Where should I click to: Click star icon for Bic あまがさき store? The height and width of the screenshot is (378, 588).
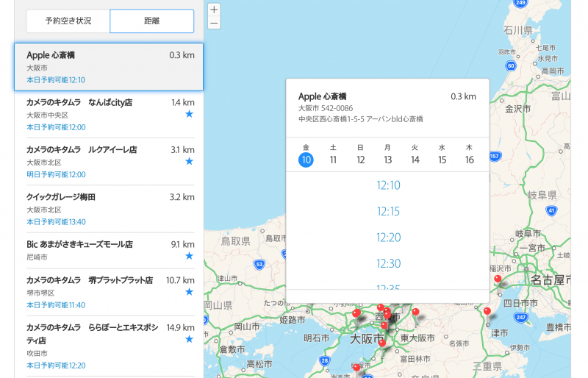(x=190, y=256)
